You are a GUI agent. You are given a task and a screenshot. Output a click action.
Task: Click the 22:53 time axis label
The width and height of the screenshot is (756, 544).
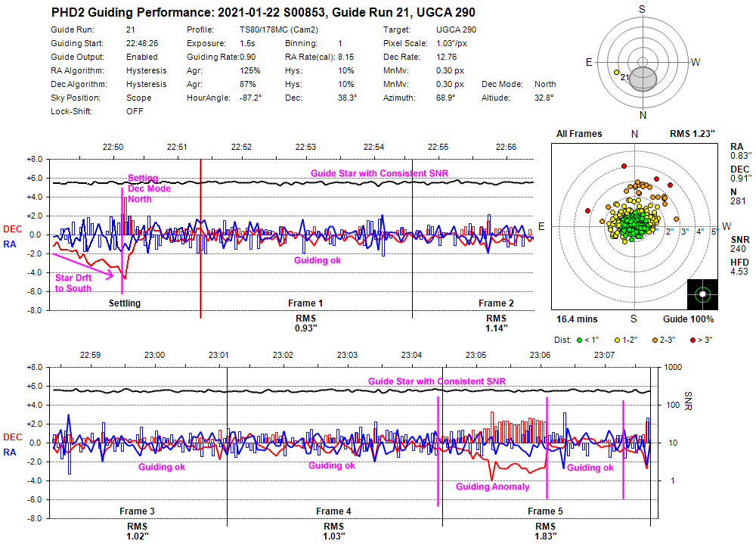point(305,148)
